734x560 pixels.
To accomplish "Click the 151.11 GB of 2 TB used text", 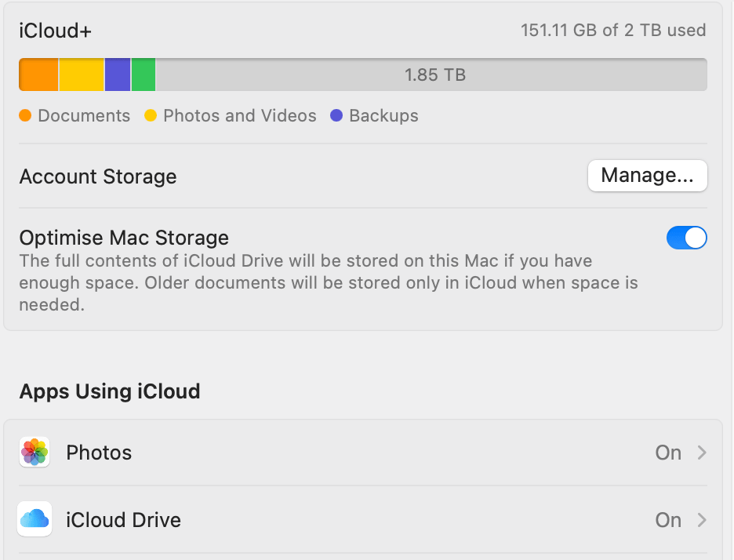I will [613, 31].
